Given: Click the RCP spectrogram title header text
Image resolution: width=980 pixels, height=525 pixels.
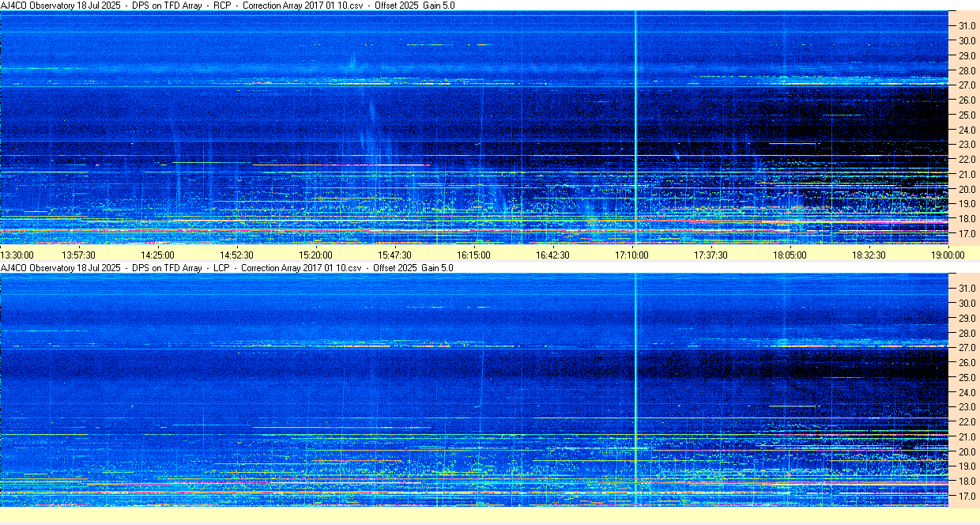Looking at the screenshot, I should [x=228, y=6].
